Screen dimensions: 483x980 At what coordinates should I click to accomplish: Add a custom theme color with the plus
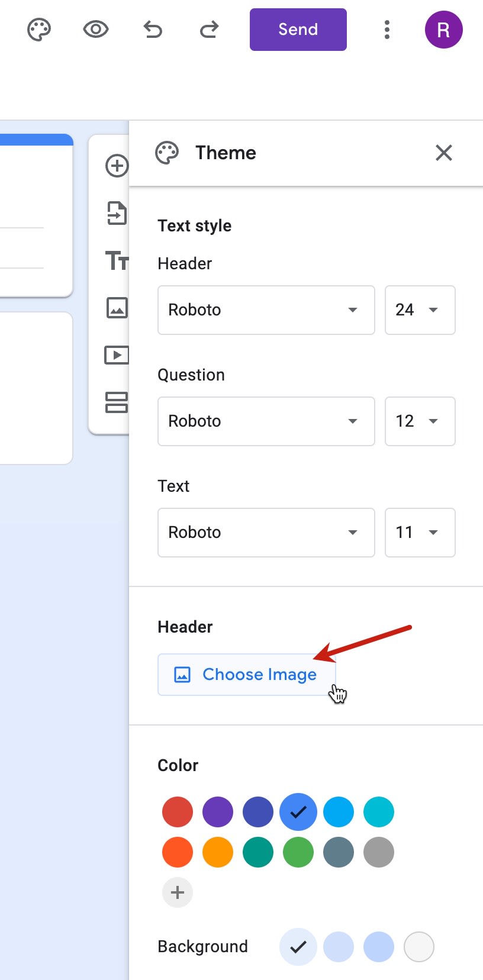coord(177,892)
